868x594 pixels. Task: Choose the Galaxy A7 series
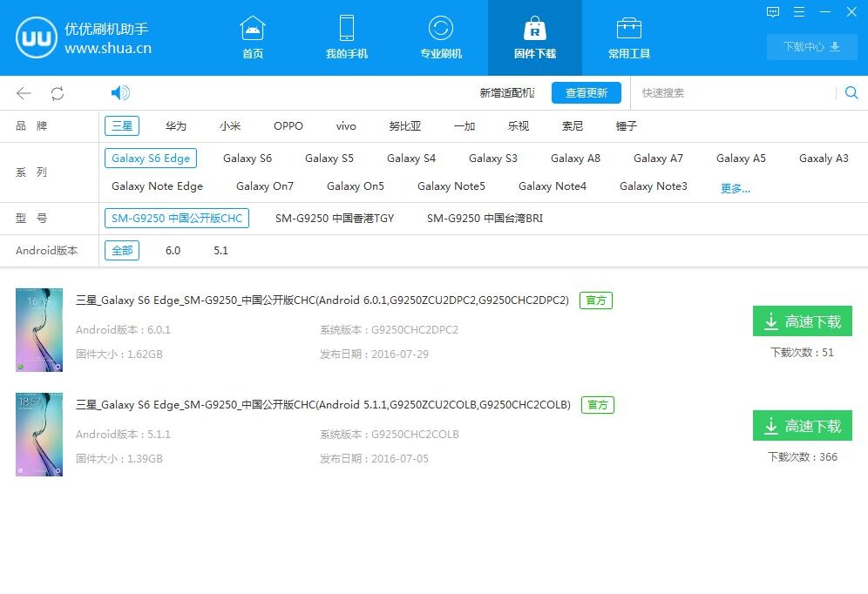pos(658,159)
